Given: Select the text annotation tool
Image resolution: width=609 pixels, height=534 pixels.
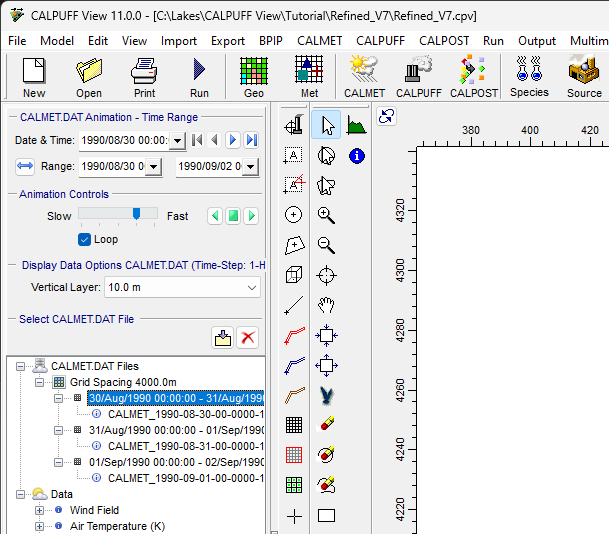Looking at the screenshot, I should (293, 155).
